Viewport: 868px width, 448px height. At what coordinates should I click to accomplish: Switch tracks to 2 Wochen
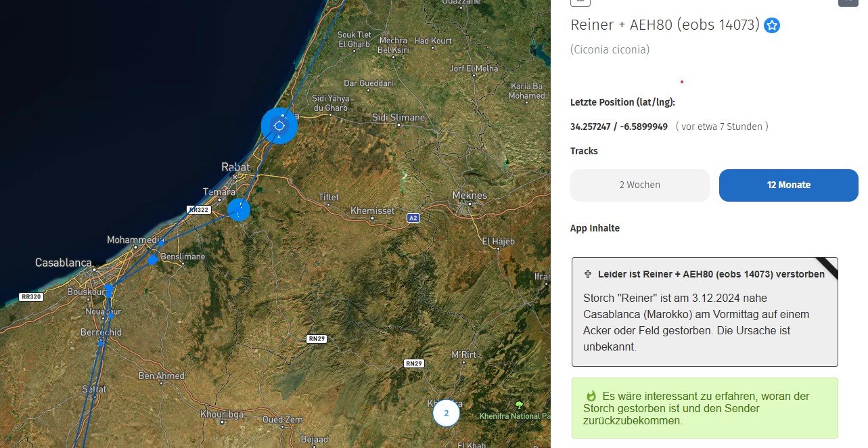pyautogui.click(x=639, y=185)
